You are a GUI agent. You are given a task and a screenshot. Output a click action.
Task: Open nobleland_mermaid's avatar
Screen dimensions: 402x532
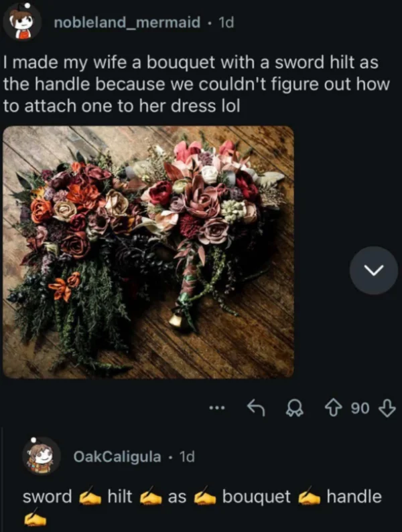(22, 23)
